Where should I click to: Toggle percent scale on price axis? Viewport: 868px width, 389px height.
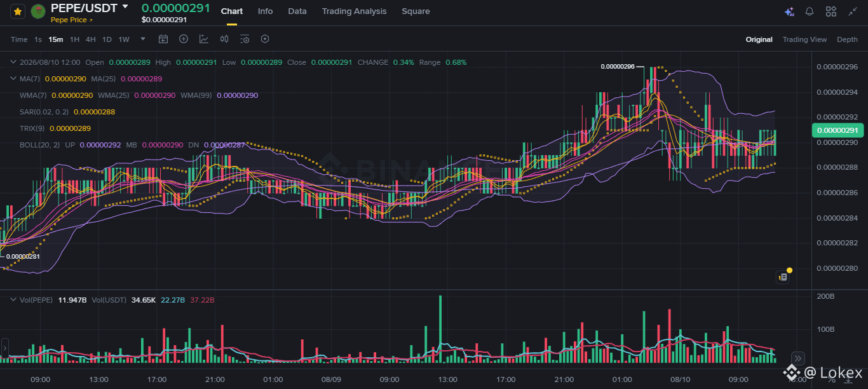pyautogui.click(x=832, y=380)
